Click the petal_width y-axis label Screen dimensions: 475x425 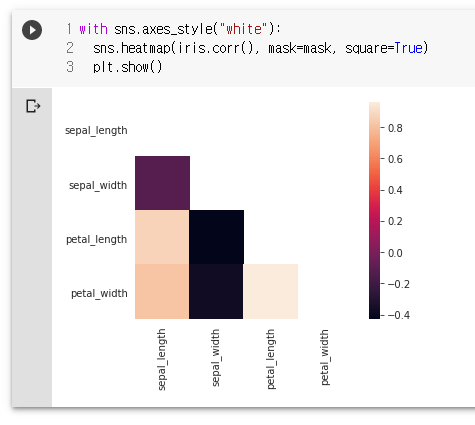[99, 293]
